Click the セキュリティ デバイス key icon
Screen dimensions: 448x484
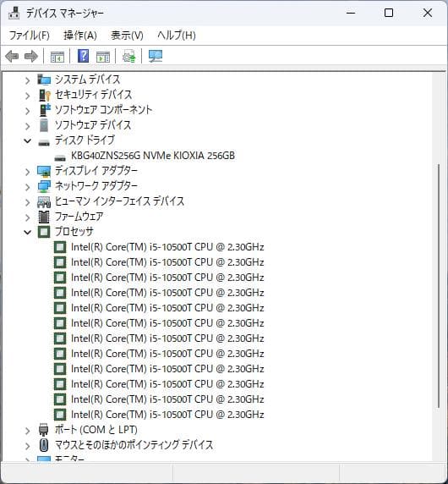45,95
